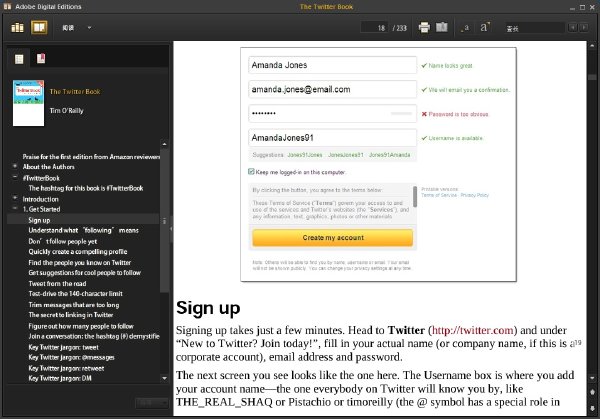This screenshot has width=600, height=419.
Task: Go to 'Tweet from the road'
Action: [x=57, y=284]
